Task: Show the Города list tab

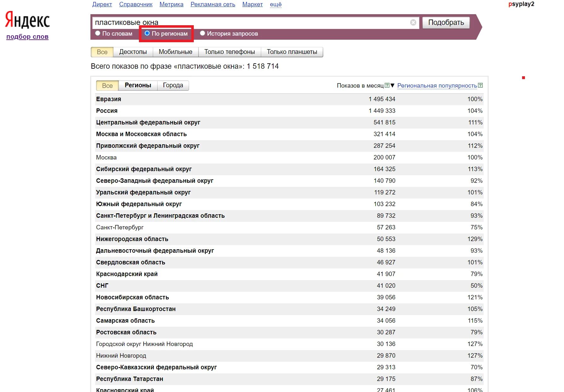Action: tap(173, 85)
